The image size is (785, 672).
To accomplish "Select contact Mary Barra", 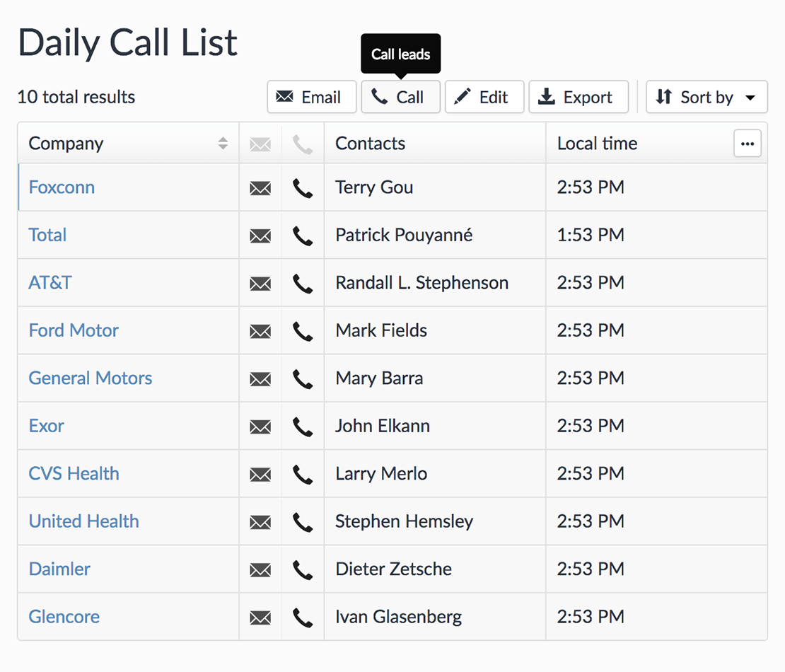I will point(379,378).
